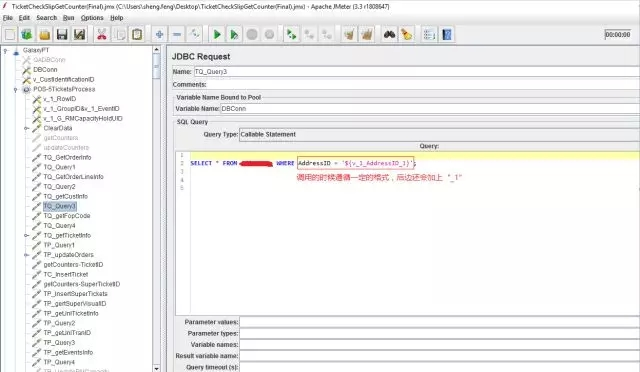Click the Toggle enable/disable toolbar icon
Viewport: 640px width, 372px height.
click(x=195, y=35)
